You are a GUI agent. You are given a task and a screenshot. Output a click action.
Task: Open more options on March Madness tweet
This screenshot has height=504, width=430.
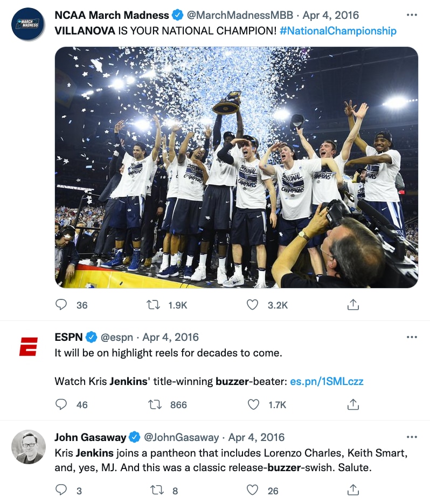(x=412, y=15)
